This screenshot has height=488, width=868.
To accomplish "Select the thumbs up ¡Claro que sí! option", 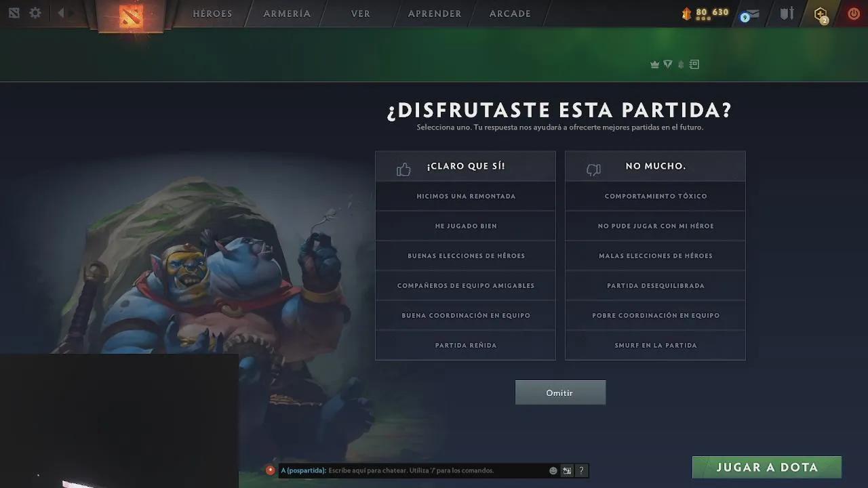I will point(465,166).
